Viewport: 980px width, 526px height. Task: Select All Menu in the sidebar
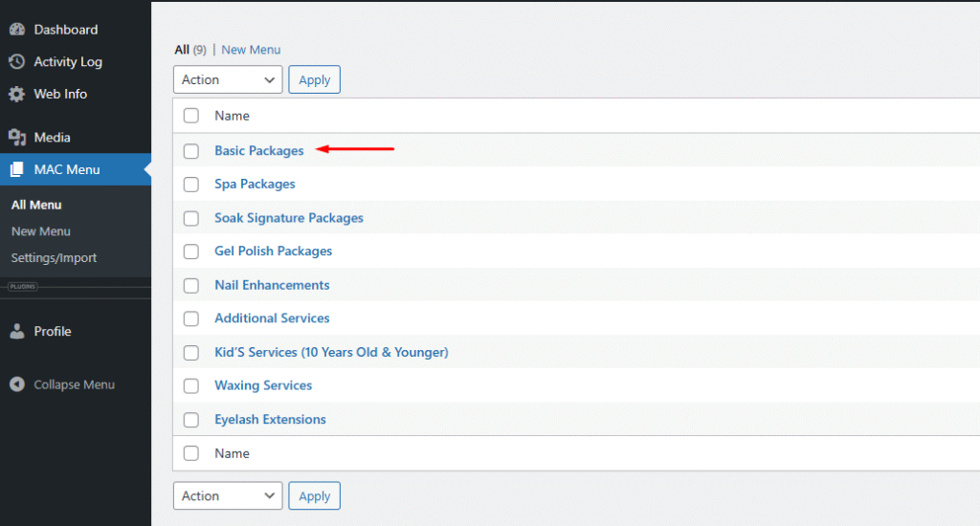36,205
